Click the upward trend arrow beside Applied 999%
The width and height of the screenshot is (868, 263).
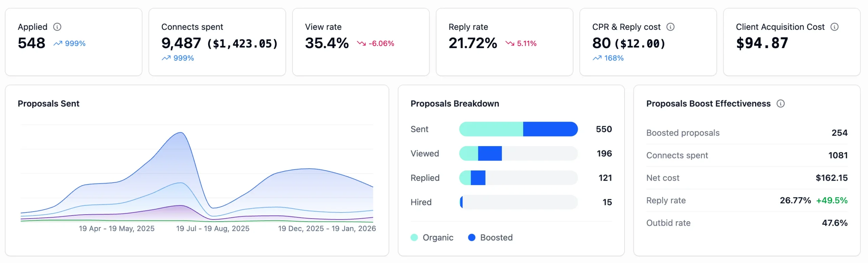pos(58,43)
